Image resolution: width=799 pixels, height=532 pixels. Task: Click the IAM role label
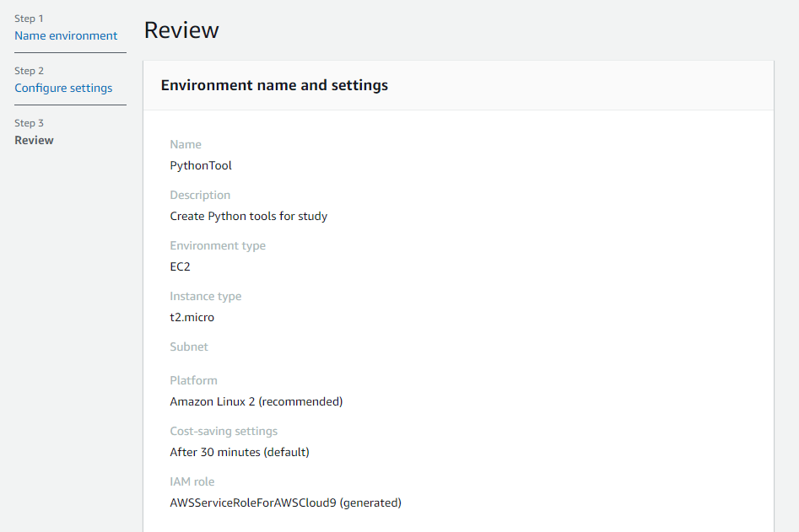point(192,481)
